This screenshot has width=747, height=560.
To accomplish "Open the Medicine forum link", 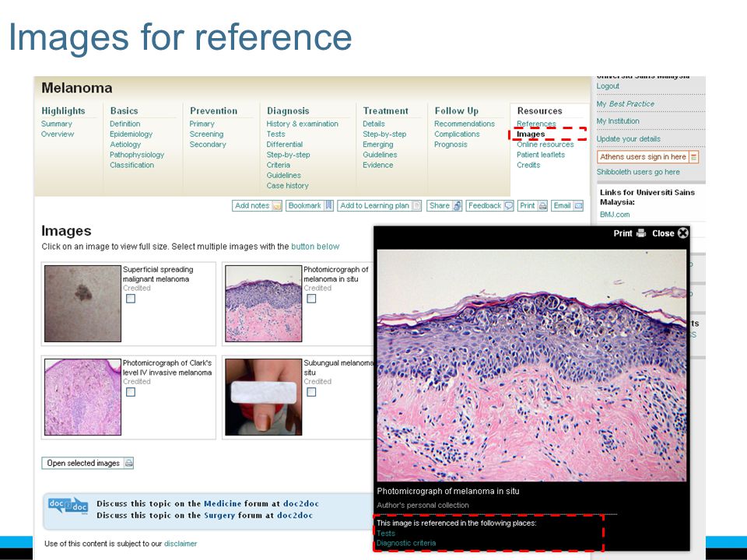I will [x=223, y=503].
